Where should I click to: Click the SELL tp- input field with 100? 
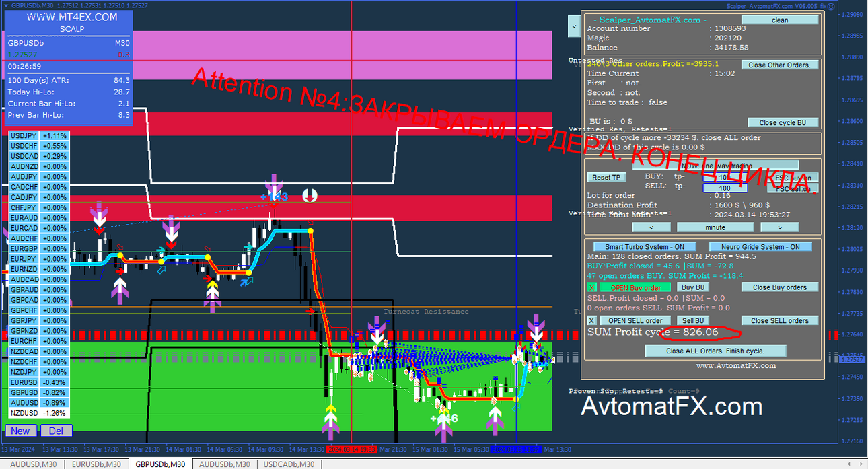coord(725,188)
